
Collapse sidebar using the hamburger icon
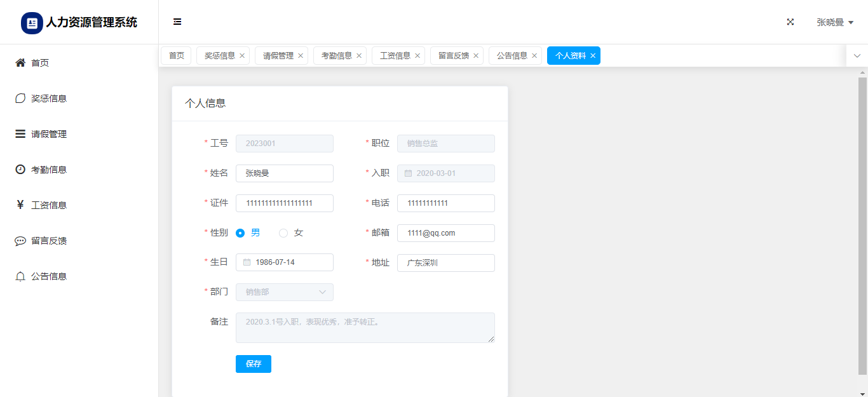tap(177, 22)
